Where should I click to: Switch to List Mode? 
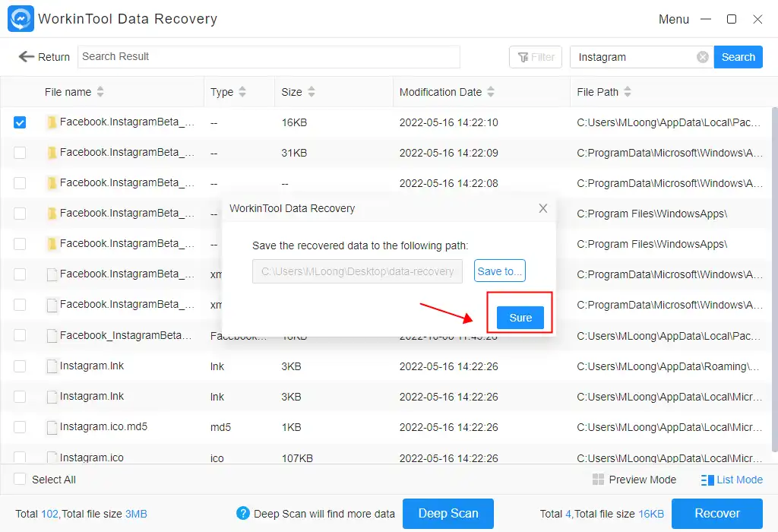[732, 480]
